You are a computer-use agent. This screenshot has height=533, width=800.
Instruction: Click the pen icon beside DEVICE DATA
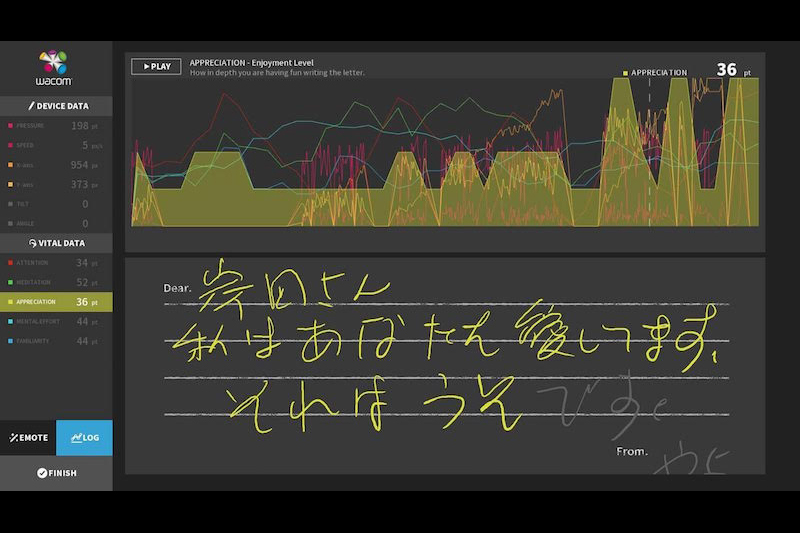(31, 106)
